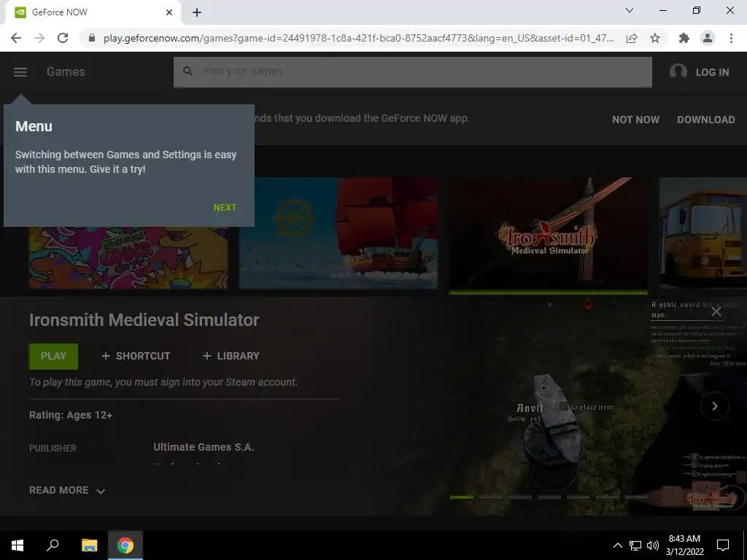Viewport: 747px width, 560px height.
Task: Open the tab search dropdown arrow
Action: tap(630, 10)
